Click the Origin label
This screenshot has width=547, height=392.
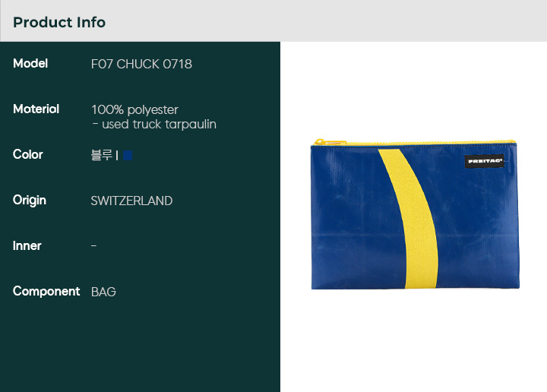click(30, 201)
